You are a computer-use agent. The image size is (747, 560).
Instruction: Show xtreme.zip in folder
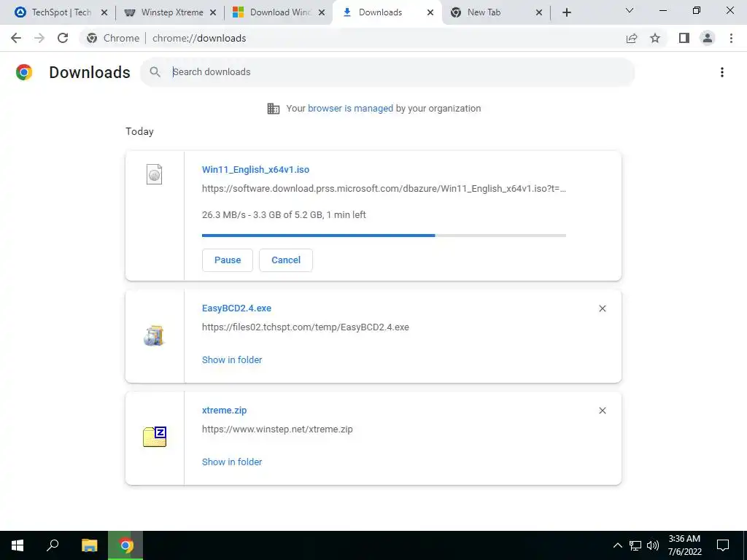tap(232, 462)
